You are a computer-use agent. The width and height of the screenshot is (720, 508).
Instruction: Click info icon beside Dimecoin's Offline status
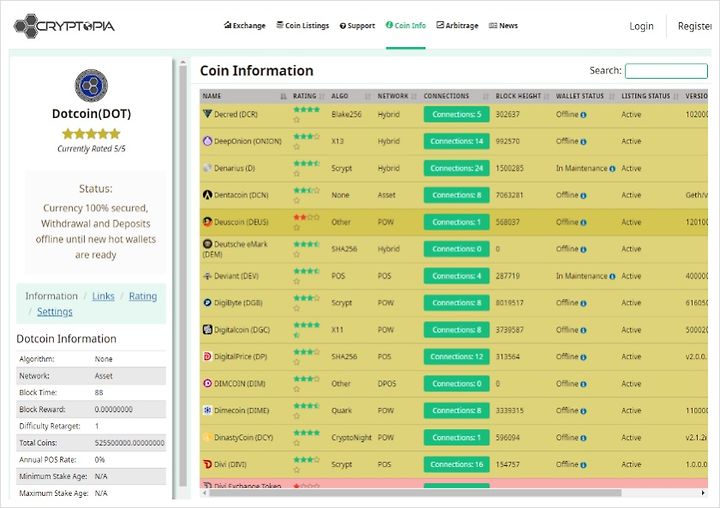[x=583, y=411]
